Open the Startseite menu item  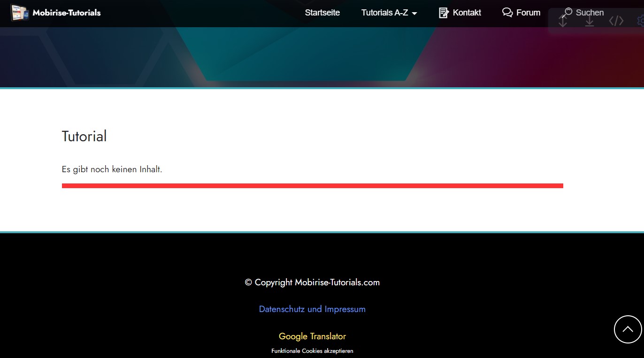(322, 13)
